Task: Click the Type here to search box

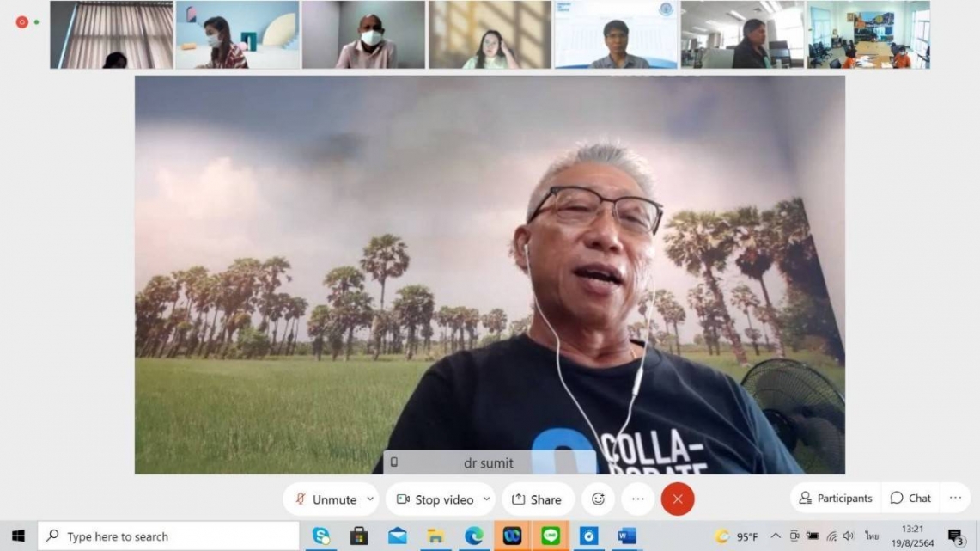Action: click(168, 536)
